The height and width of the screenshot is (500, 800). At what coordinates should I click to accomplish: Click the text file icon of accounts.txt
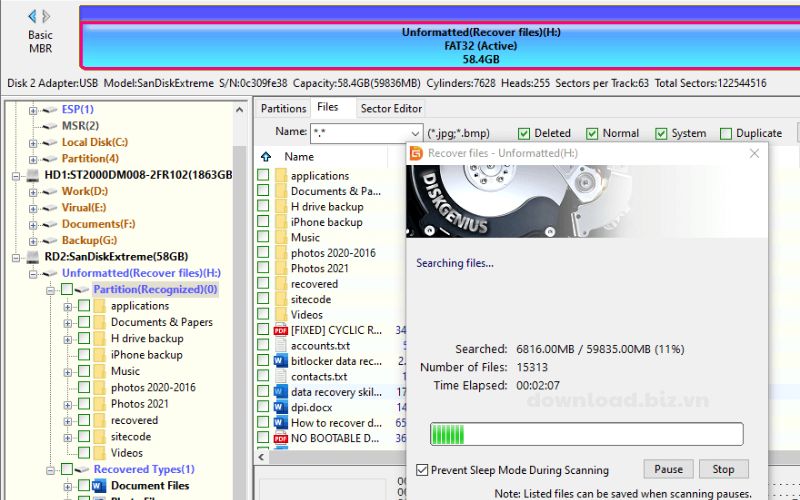click(x=282, y=346)
